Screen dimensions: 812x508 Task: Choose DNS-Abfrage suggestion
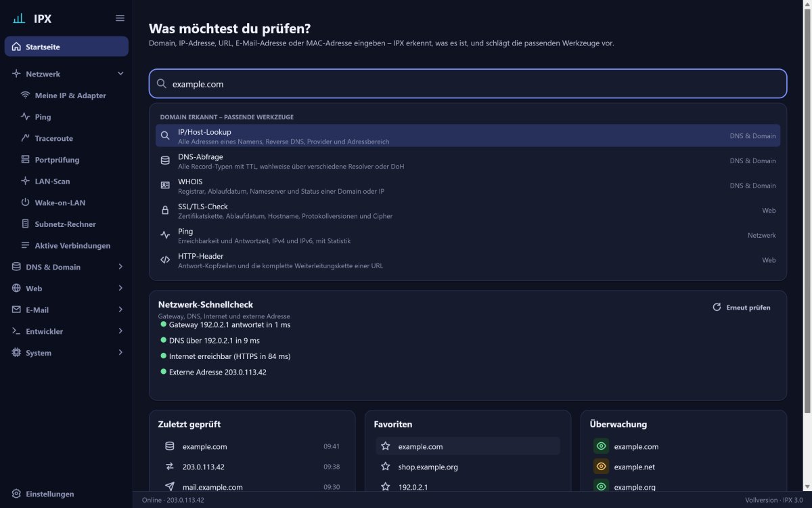(468, 161)
